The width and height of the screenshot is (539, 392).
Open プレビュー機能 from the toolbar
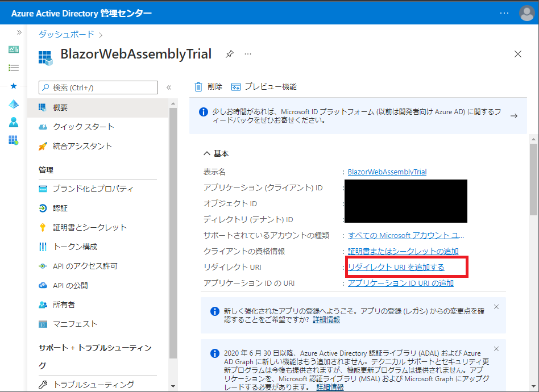tap(264, 87)
